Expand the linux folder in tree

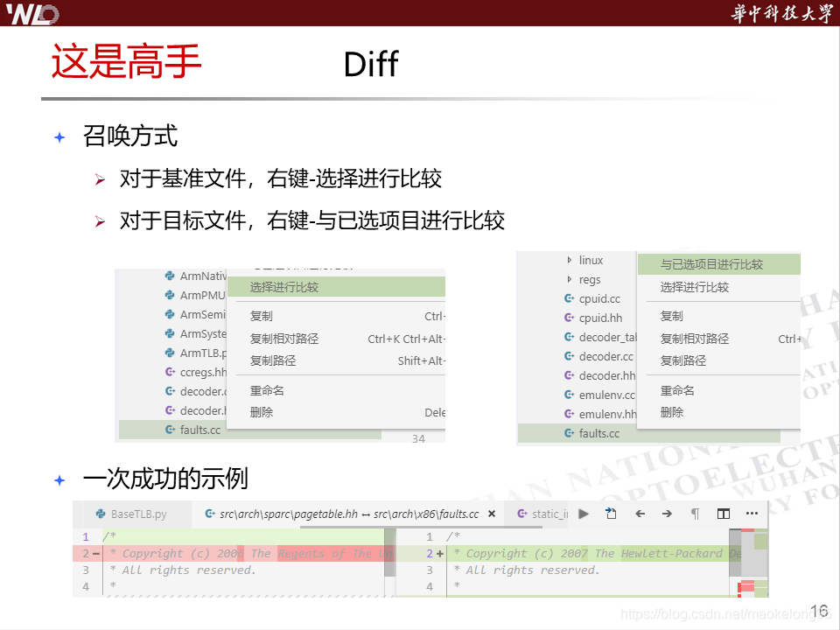pos(570,261)
